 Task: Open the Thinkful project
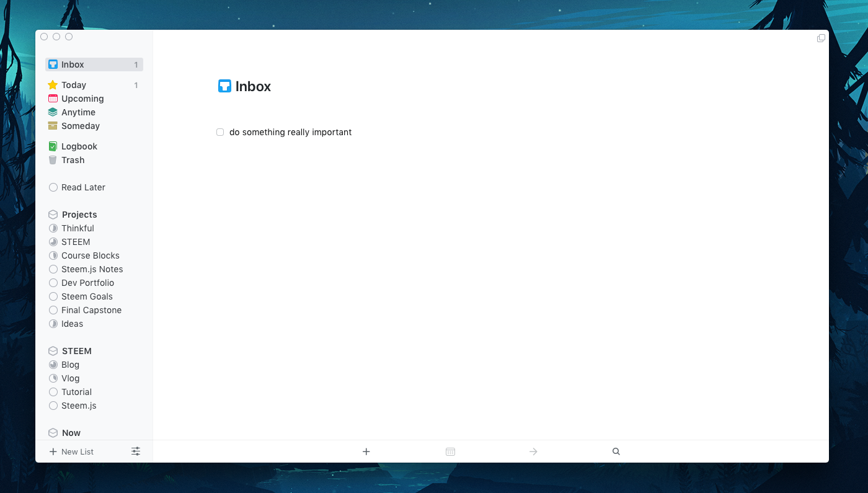click(94, 228)
